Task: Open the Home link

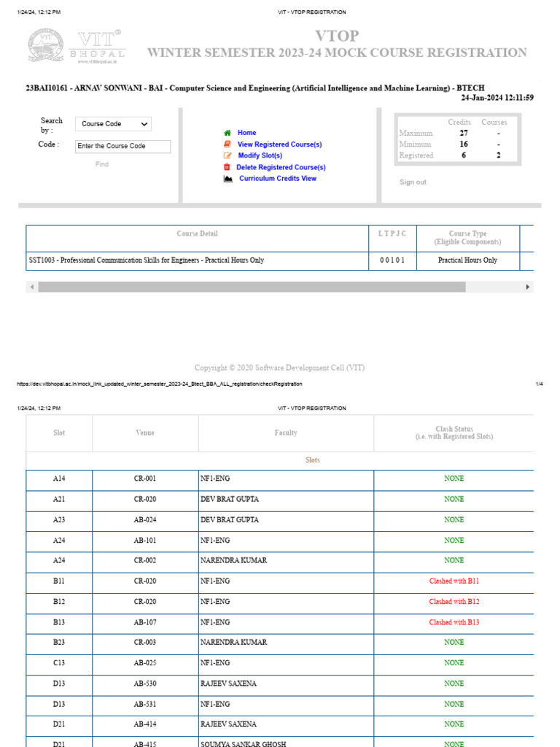Action: (x=246, y=133)
